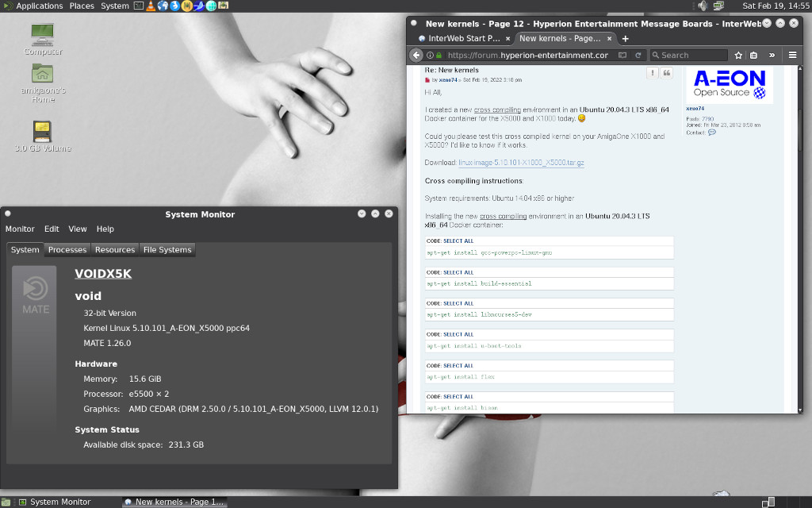Focus the browser address bar
Screen dimensions: 812x508
(x=528, y=55)
